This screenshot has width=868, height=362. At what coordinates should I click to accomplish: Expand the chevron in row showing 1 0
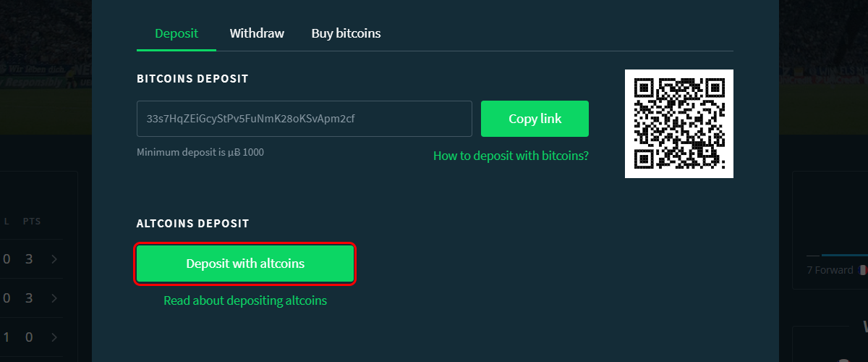coord(54,337)
